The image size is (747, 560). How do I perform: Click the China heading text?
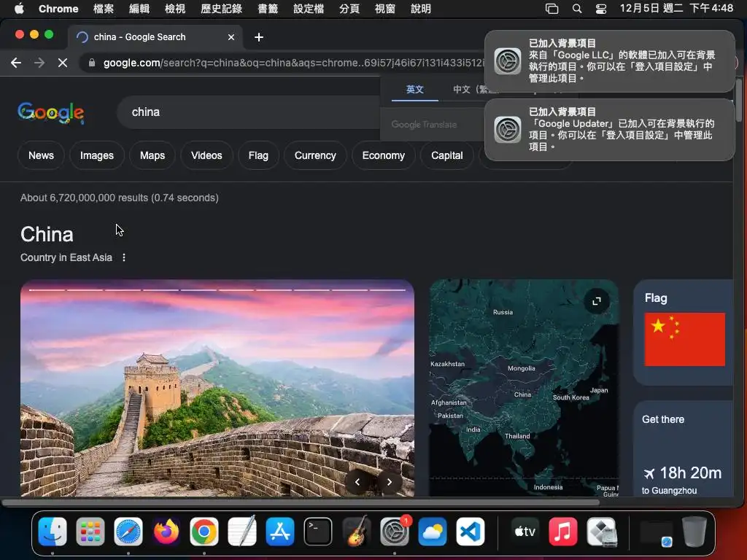[x=47, y=234]
